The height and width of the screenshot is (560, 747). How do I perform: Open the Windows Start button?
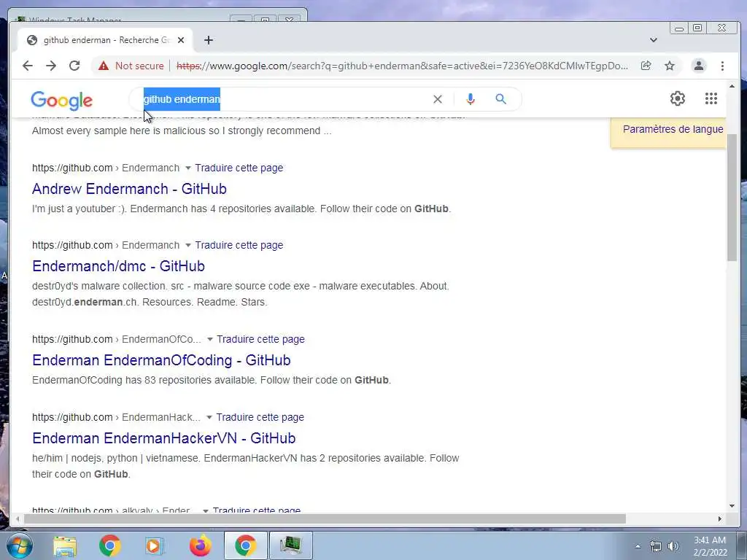20,545
